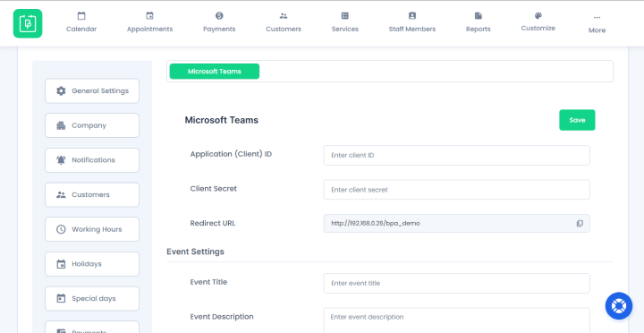
Task: Open Company settings in the sidebar
Action: [x=92, y=125]
